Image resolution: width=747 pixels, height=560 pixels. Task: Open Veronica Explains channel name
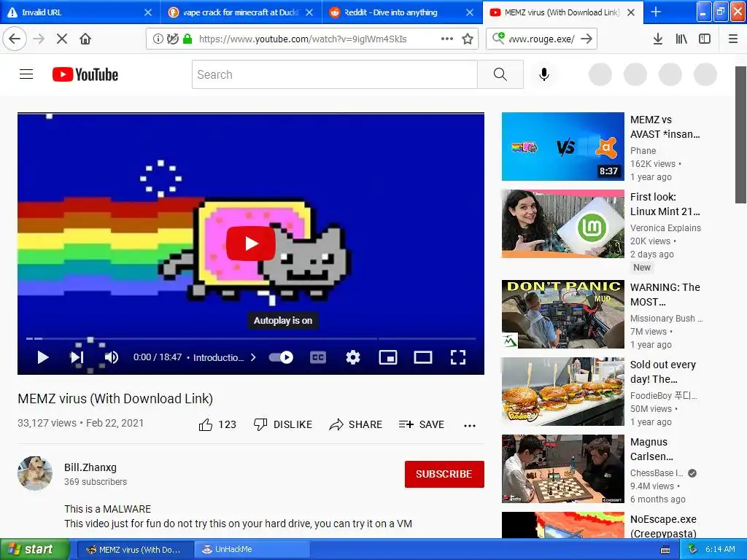[x=665, y=228]
